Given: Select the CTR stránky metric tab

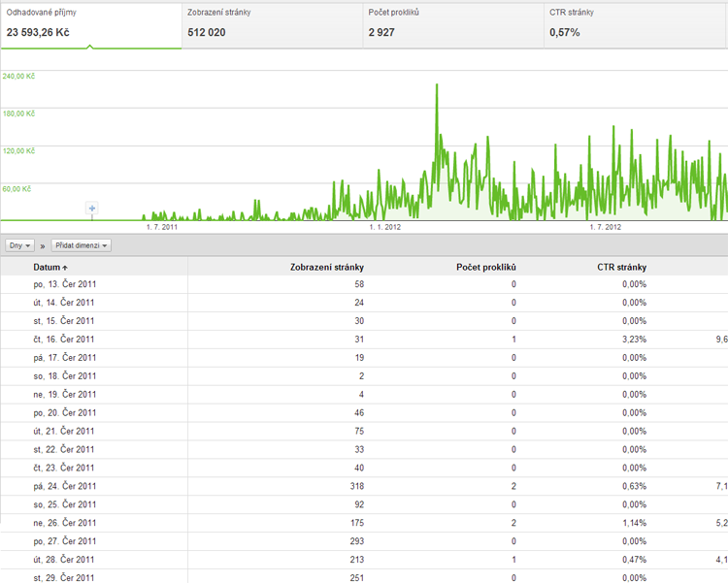Looking at the screenshot, I should click(x=634, y=25).
